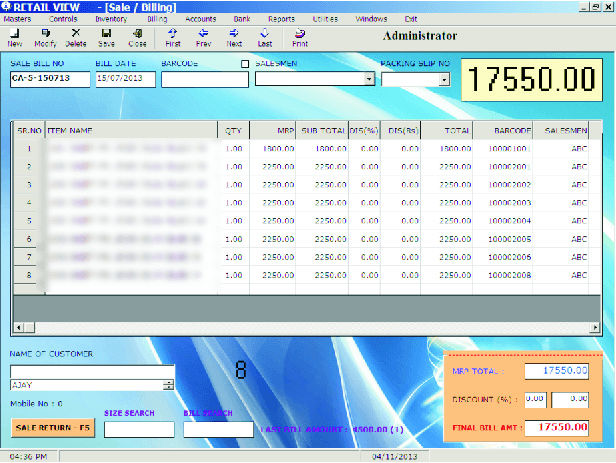Click the Bill Date field
This screenshot has height=463, width=616.
(x=126, y=79)
